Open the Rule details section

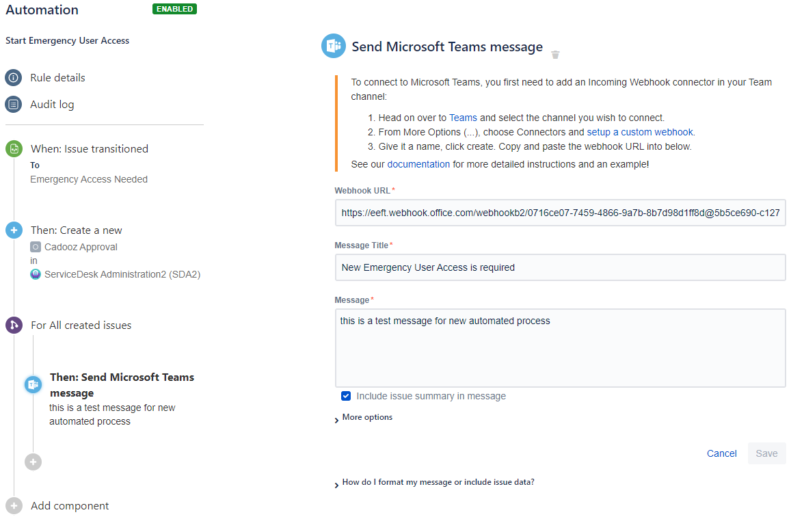click(57, 77)
